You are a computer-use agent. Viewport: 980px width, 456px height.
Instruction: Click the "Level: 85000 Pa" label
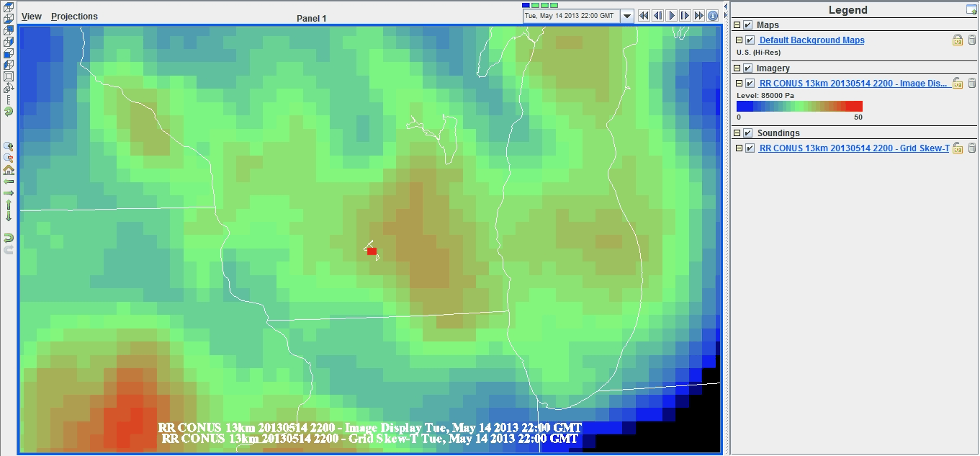point(764,96)
